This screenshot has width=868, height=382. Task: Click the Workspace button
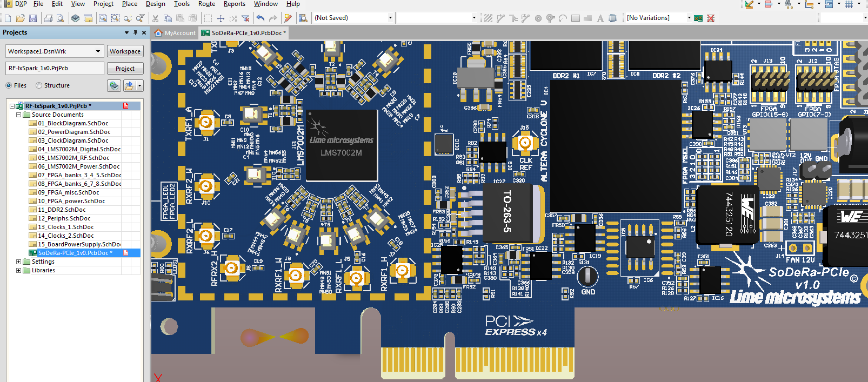pyautogui.click(x=125, y=51)
